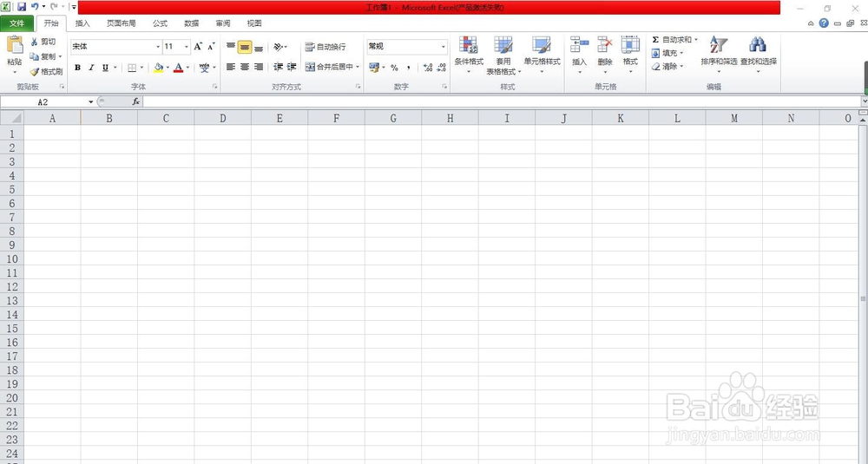868x464 pixels.
Task: Toggle Bold formatting
Action: (77, 68)
